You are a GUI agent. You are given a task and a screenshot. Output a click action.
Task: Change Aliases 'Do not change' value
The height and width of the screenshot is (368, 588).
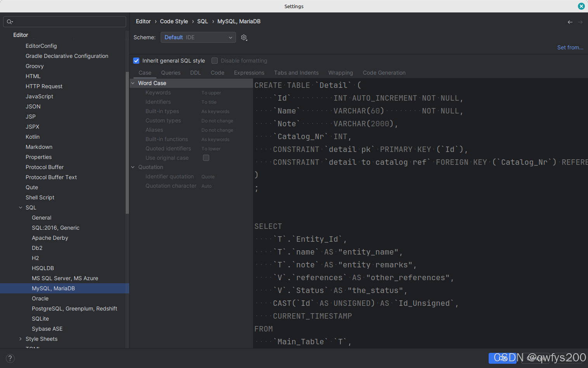(217, 130)
